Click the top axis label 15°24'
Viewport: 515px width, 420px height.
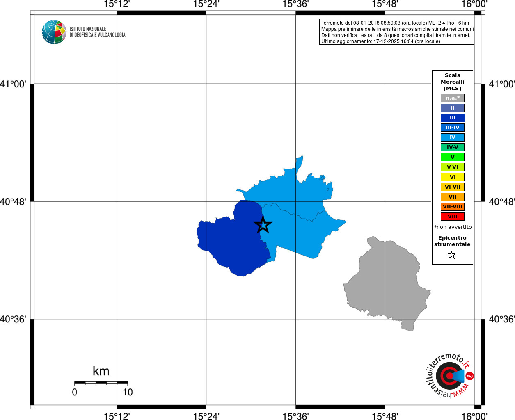[206, 4]
